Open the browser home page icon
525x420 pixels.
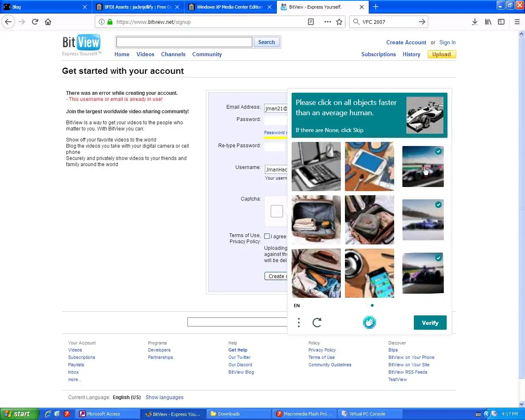click(x=48, y=22)
